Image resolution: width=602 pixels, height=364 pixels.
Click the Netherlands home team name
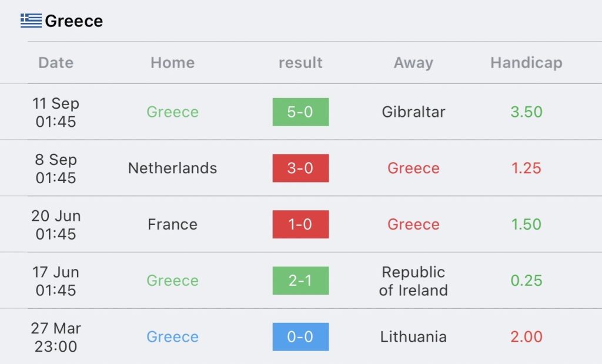[x=173, y=168]
